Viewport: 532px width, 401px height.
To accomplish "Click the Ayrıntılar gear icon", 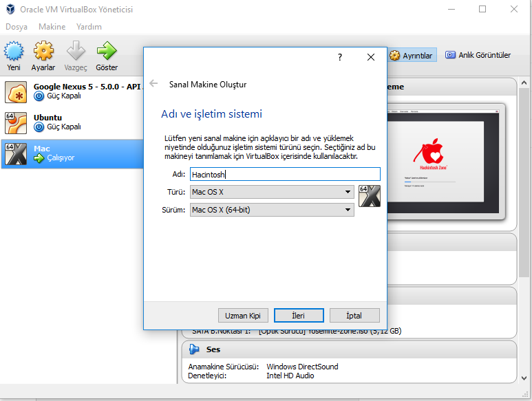I will [394, 55].
